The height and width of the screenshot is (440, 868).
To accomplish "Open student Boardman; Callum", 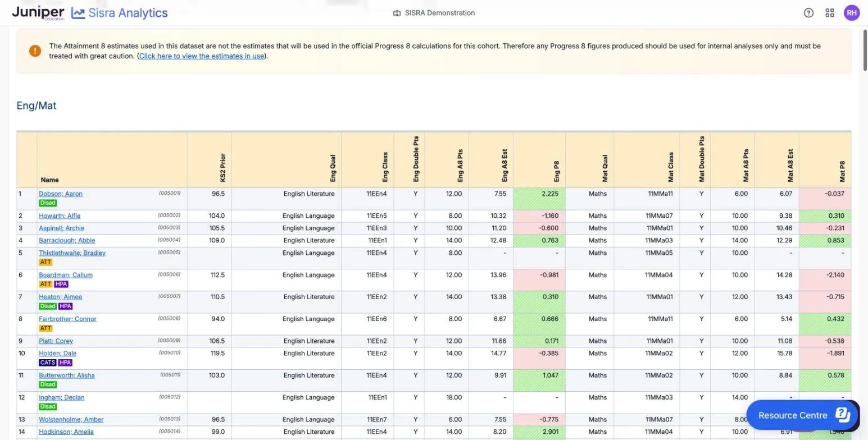I will coord(66,275).
